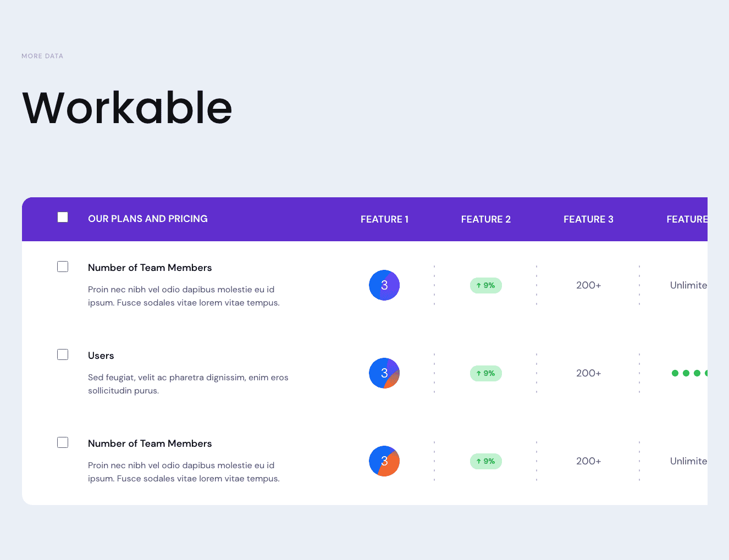Check the Users row checkbox

point(63,354)
